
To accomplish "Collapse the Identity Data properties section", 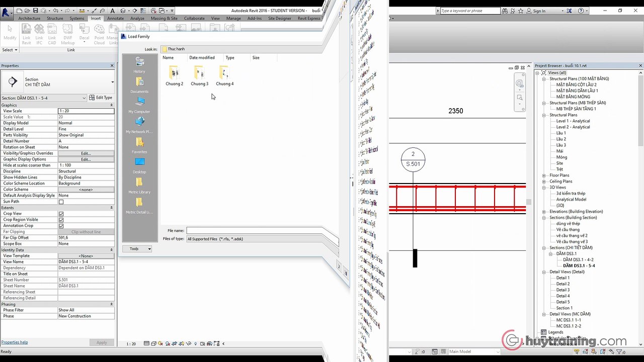I will (x=111, y=250).
